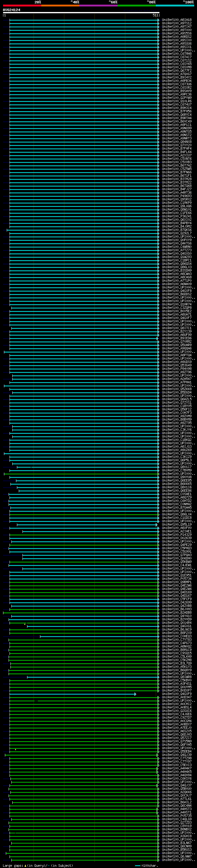The width and height of the screenshot is (197, 868).
Task: Select the UniRef100_C6SY65 label
Action: click(x=177, y=64)
